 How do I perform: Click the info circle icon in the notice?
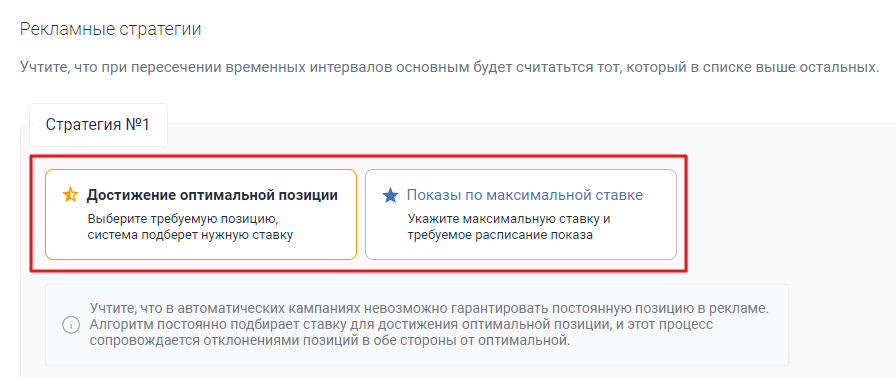pyautogui.click(x=70, y=326)
